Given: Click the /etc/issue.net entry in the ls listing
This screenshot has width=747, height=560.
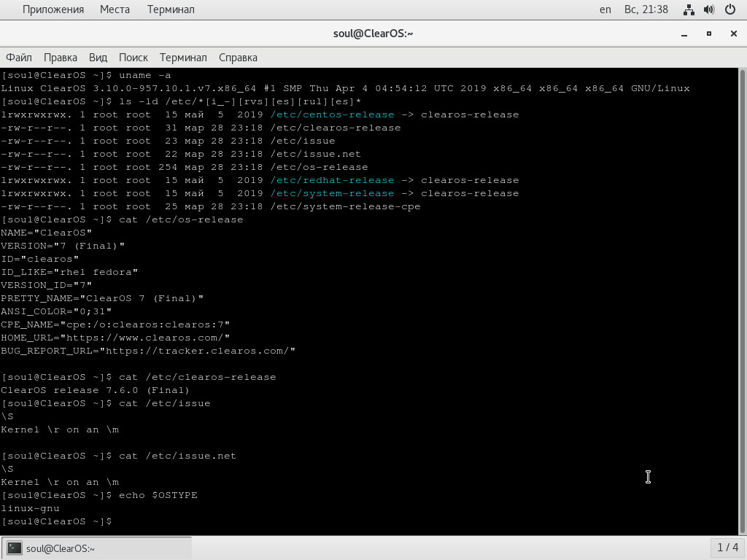Looking at the screenshot, I should pyautogui.click(x=315, y=155).
